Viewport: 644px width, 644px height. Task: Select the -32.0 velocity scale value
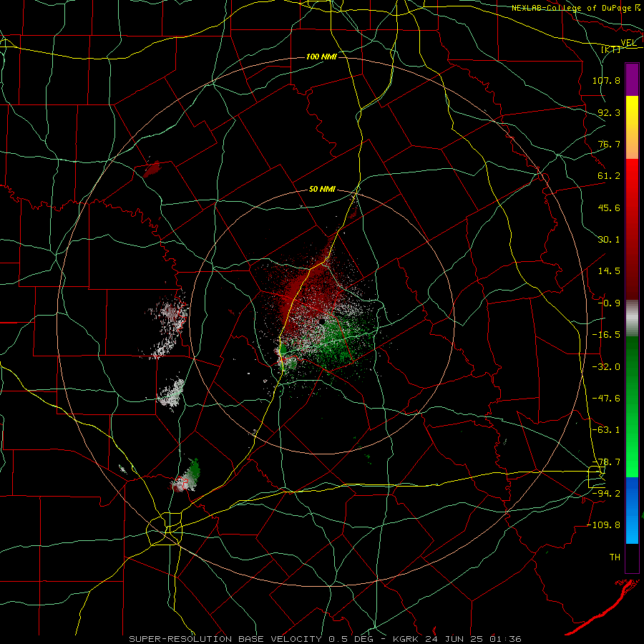pyautogui.click(x=606, y=367)
